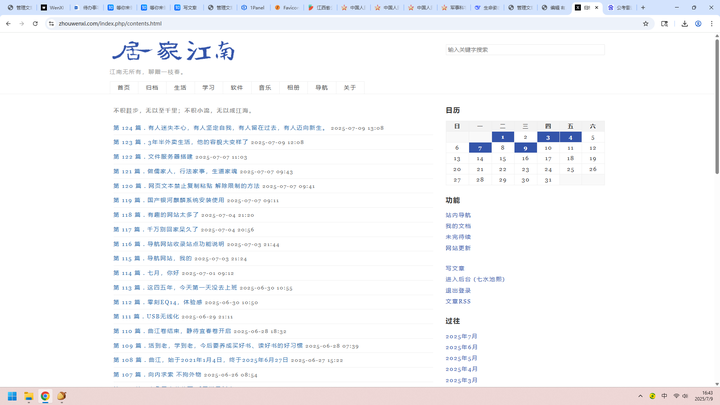This screenshot has width=720, height=405.
Task: Click the 写文章 link
Action: click(455, 268)
